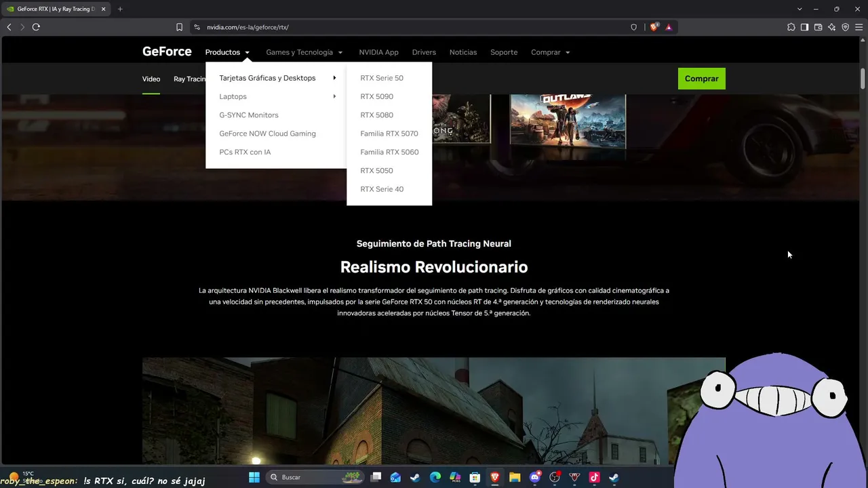Open Microsoft Edge from the taskbar
Viewport: 868px width, 488px height.
click(435, 477)
